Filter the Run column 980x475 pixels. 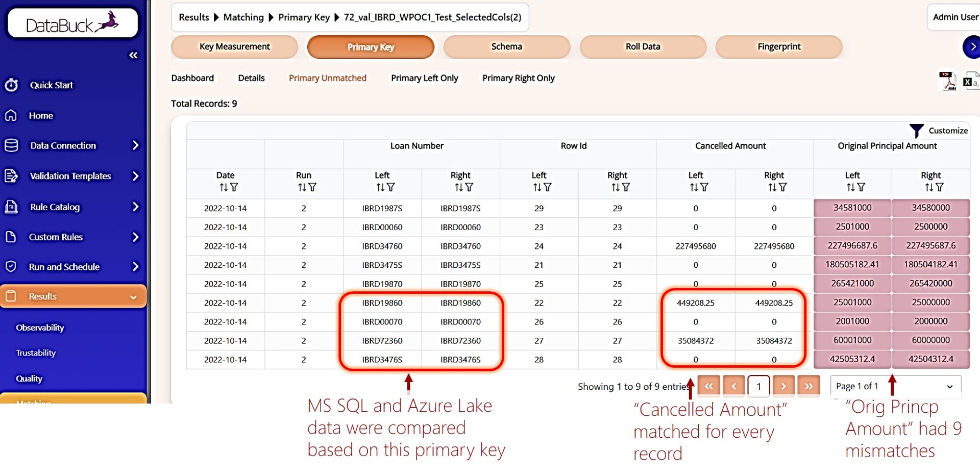312,187
